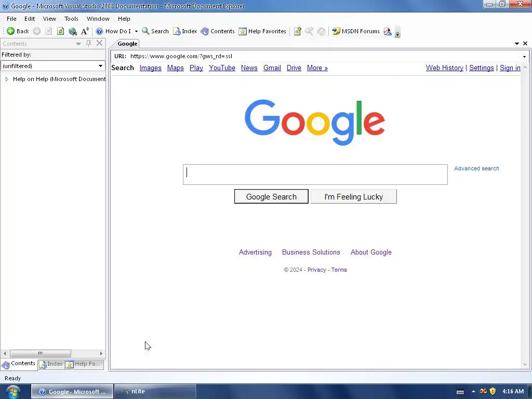Open the Filtered by combo box
Screen dimensions: 532x399
pyautogui.click(x=54, y=66)
